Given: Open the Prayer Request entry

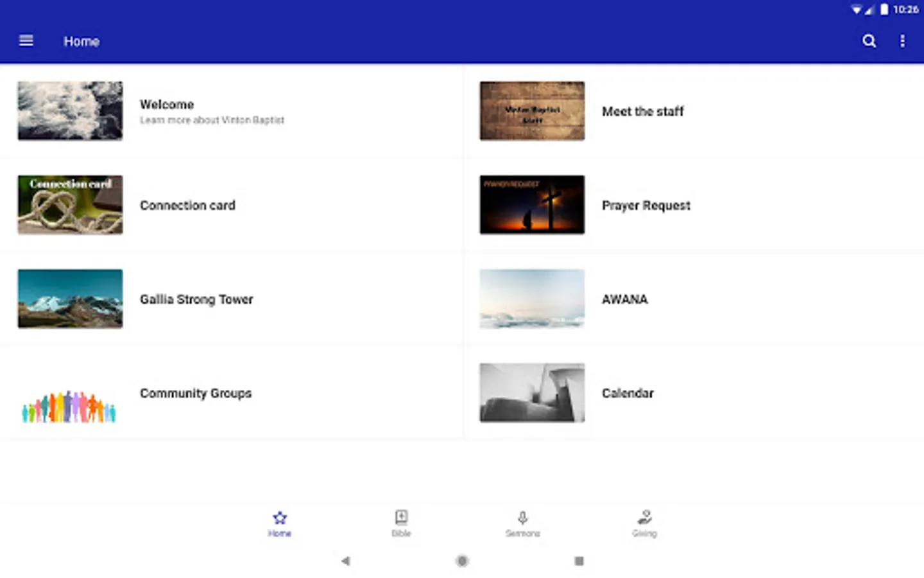Looking at the screenshot, I should click(646, 205).
